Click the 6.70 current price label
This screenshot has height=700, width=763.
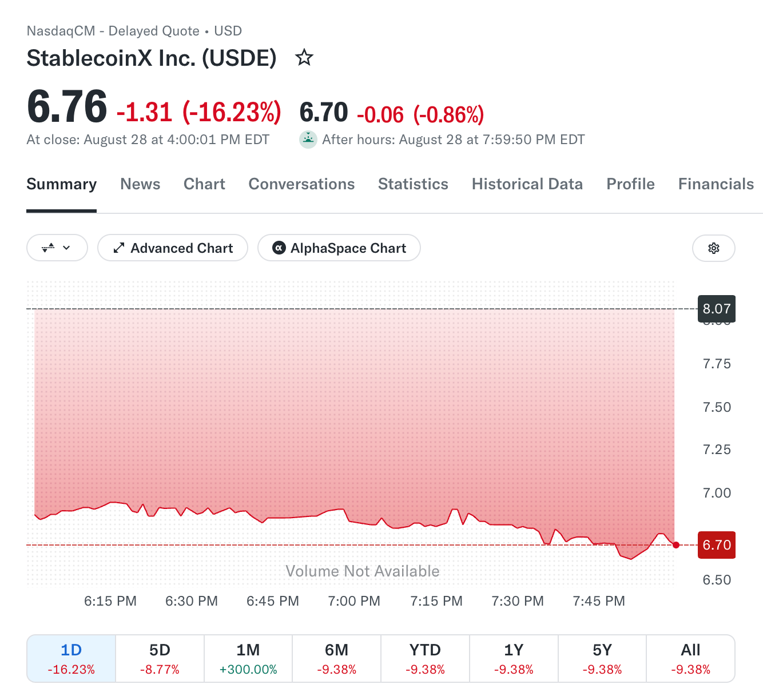tap(717, 545)
